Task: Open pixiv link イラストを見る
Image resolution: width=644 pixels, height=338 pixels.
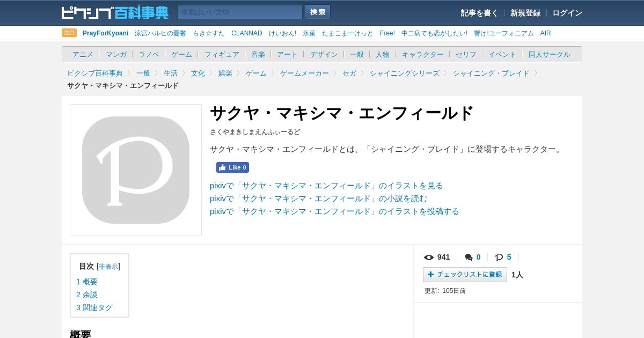Action: pos(326,186)
